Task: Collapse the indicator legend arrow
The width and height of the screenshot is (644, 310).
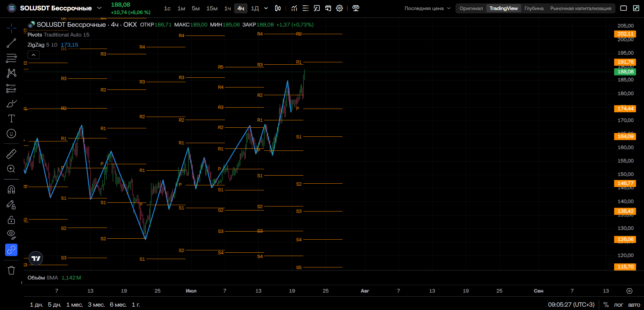Action: (34, 55)
